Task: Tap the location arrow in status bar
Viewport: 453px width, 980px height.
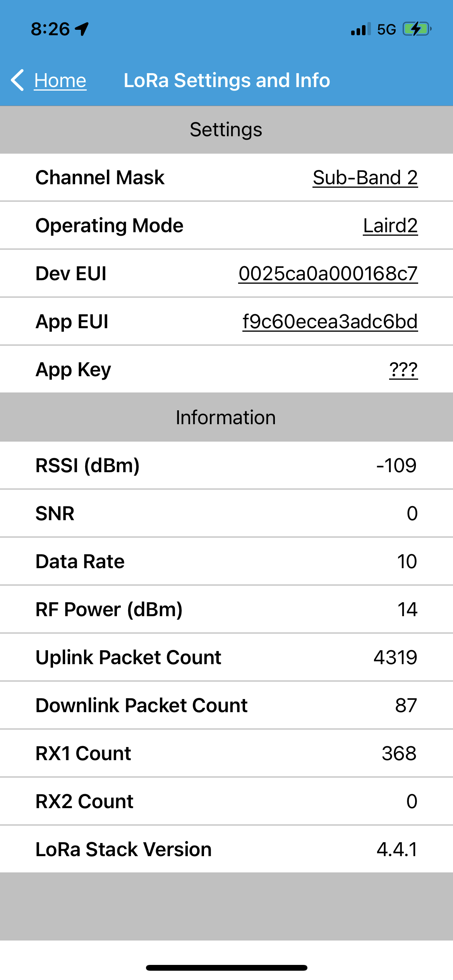Action: pos(82,29)
